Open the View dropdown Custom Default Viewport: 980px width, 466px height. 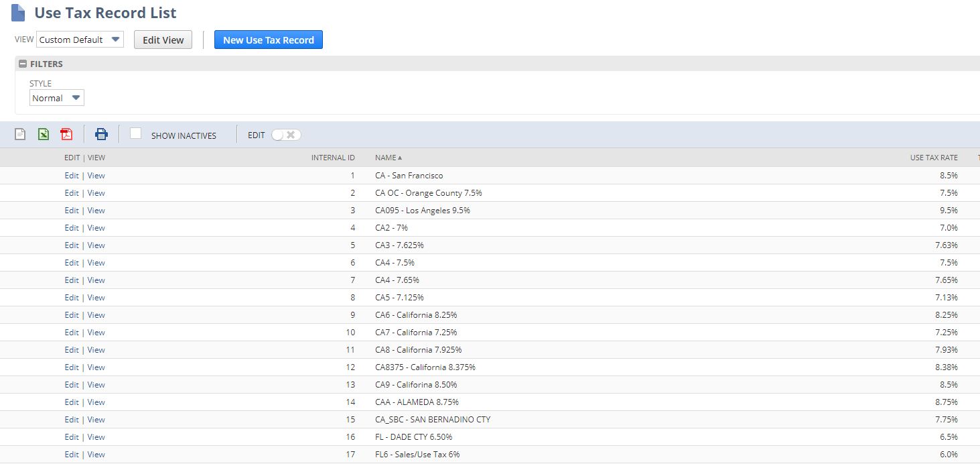click(x=80, y=40)
